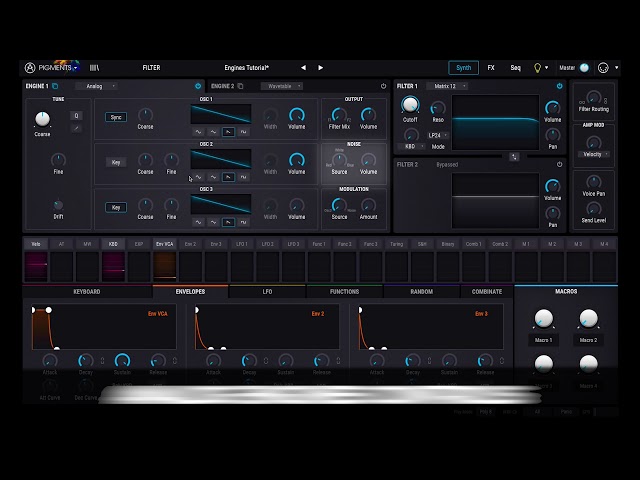This screenshot has width=640, height=480.
Task: Open Engine 1 Analog type dropdown
Action: pos(96,86)
